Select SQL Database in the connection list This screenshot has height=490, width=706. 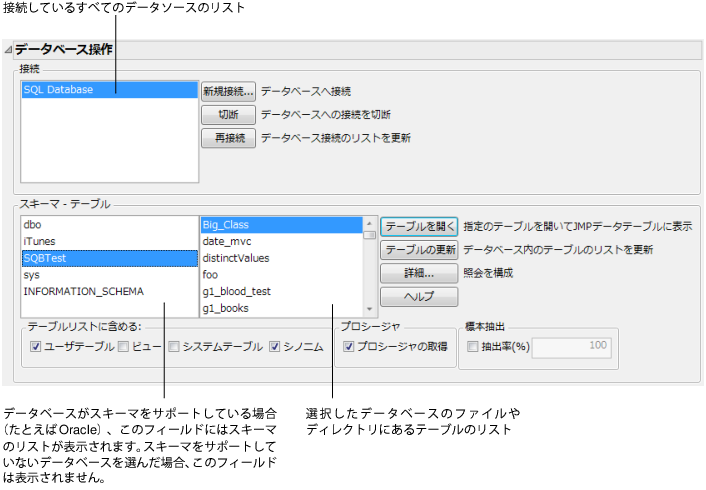110,90
